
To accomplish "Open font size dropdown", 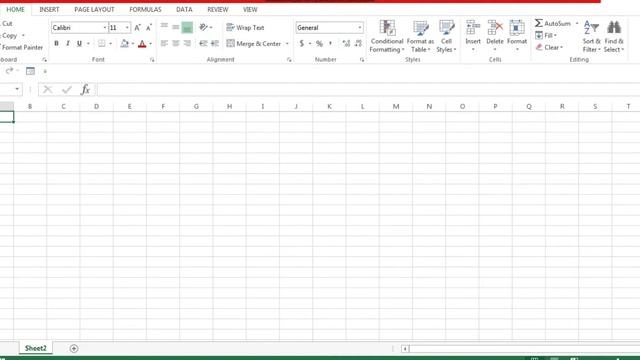I will pyautogui.click(x=127, y=27).
